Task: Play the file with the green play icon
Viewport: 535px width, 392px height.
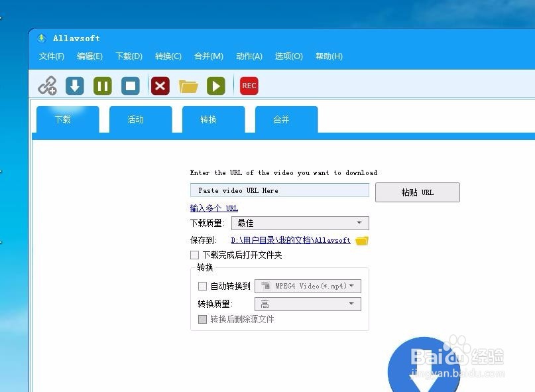Action: tap(216, 86)
